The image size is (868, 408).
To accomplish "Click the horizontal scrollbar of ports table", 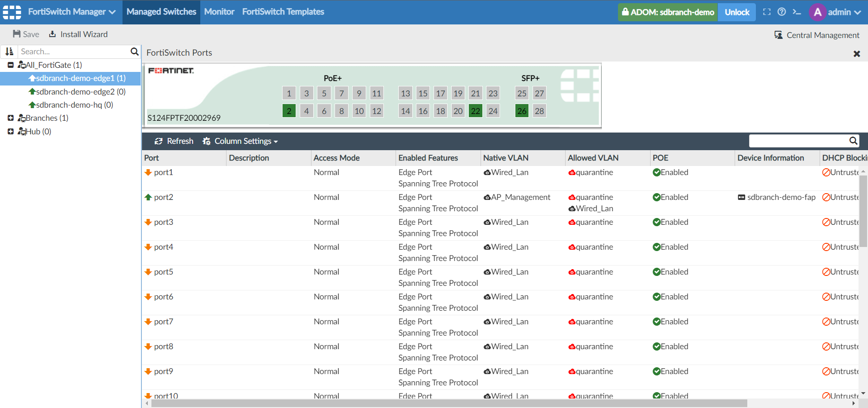I will (449, 403).
